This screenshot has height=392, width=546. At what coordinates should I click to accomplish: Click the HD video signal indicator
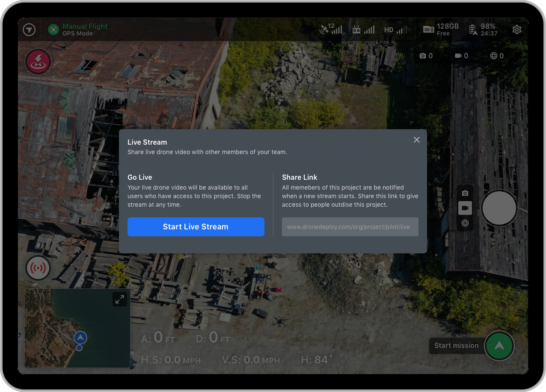[395, 30]
